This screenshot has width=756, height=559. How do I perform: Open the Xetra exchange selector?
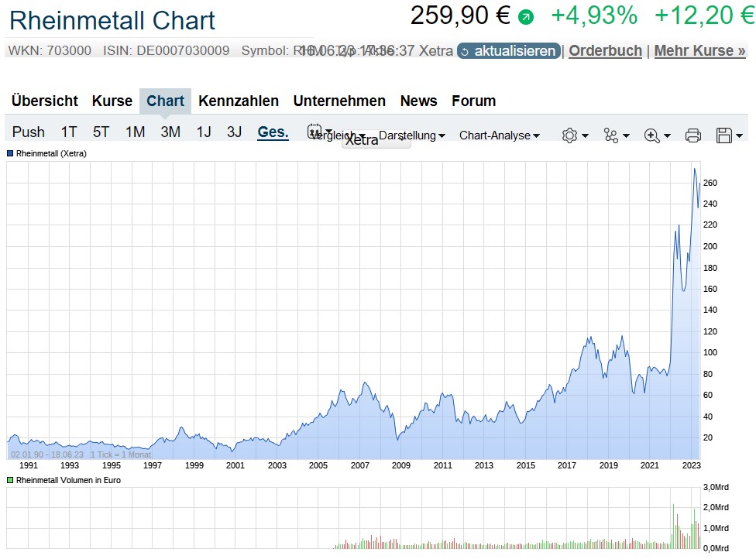(x=376, y=139)
